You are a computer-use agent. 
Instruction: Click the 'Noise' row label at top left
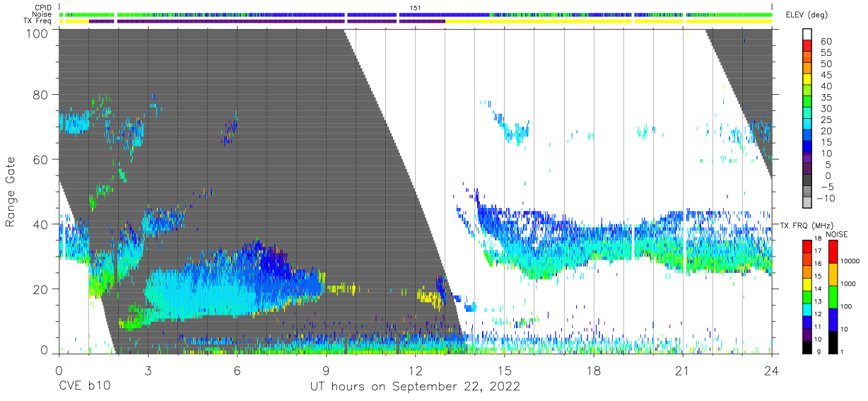click(43, 14)
